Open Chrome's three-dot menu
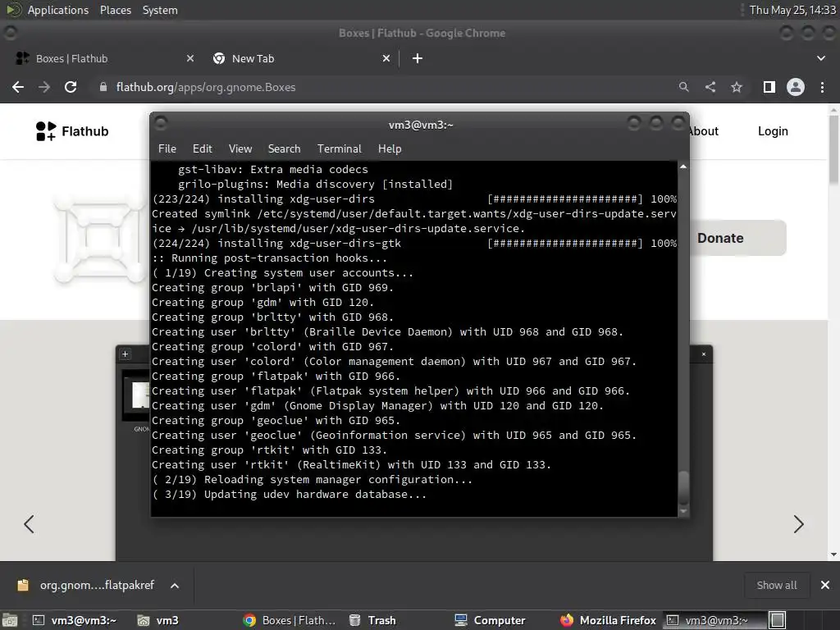This screenshot has width=840, height=630. tap(822, 87)
